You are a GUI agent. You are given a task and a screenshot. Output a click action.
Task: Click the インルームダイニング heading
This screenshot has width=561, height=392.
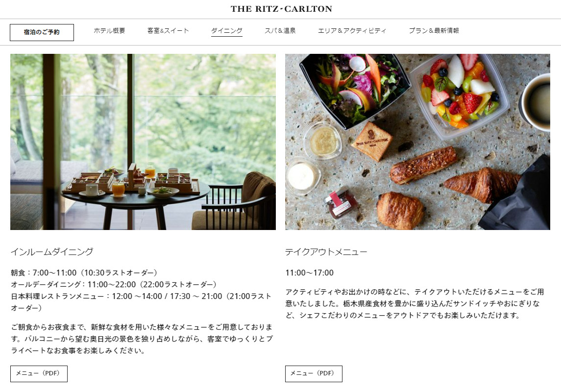(52, 252)
